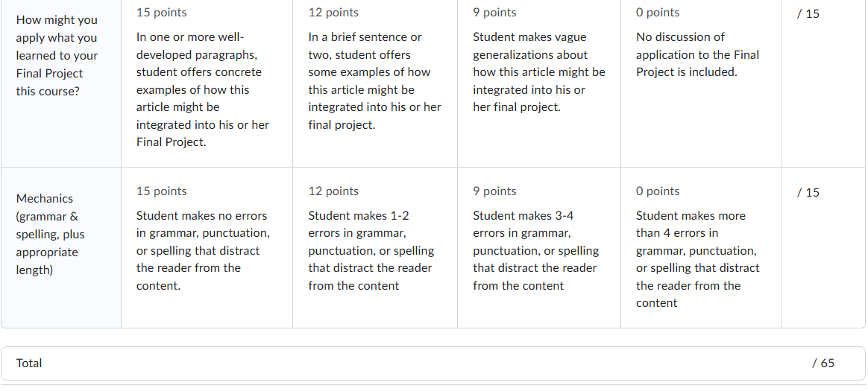Screen dimensions: 868x391
Task: Select 0 points more than 4 errors rating
Action: click(x=701, y=247)
